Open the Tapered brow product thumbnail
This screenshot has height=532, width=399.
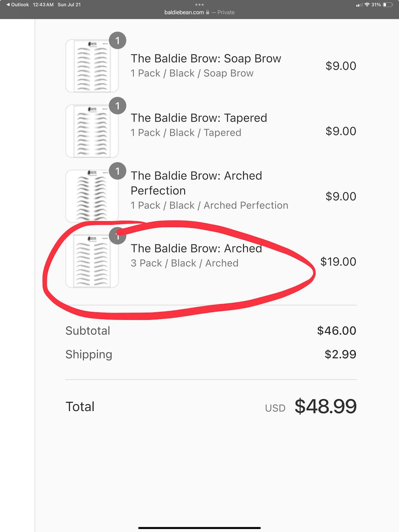coord(92,131)
